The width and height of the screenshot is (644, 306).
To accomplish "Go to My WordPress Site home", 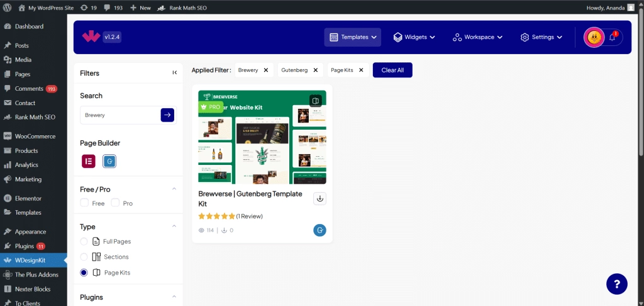I will [46, 8].
